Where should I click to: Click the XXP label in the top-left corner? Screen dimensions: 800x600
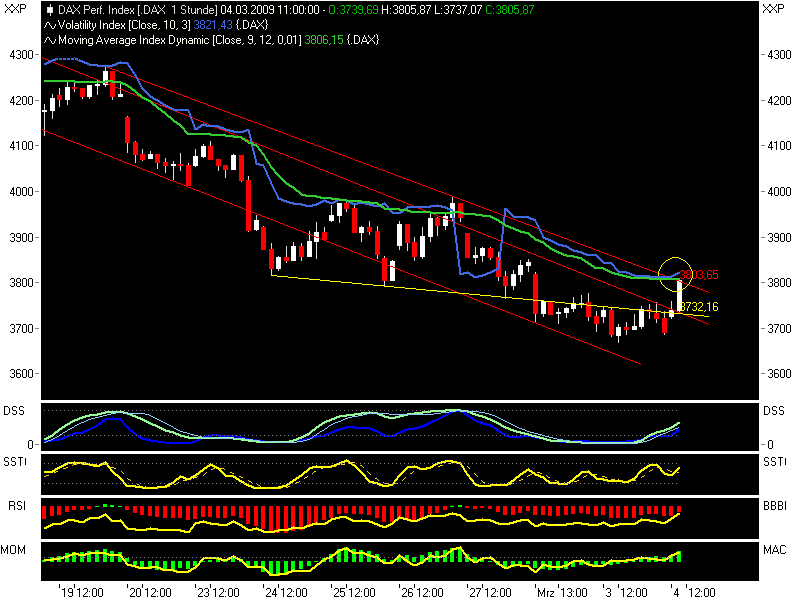14,8
